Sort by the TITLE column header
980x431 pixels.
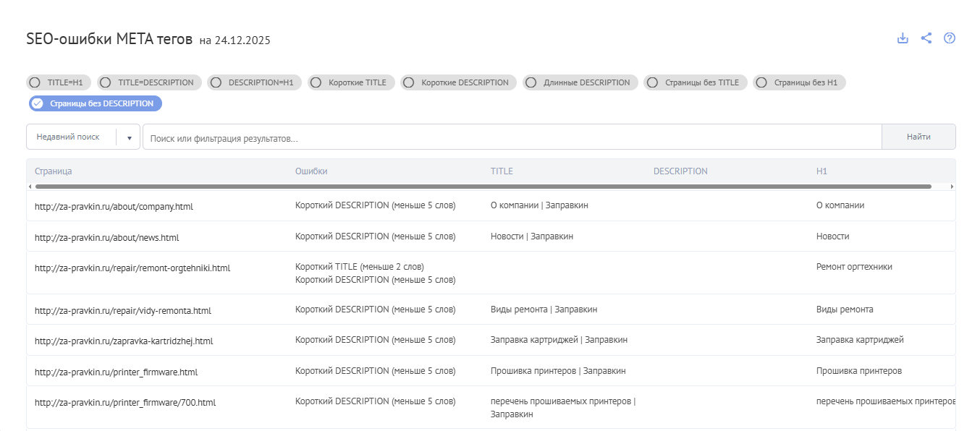[502, 171]
